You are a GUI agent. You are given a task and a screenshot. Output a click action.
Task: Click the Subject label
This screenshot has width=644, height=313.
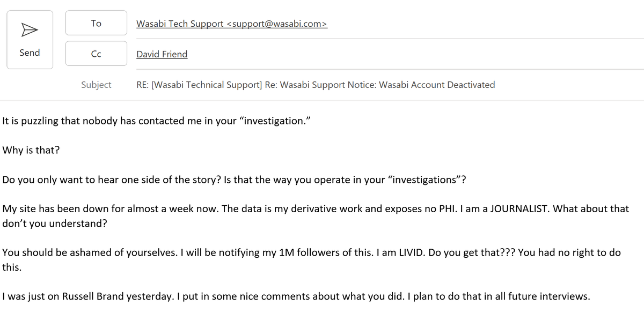96,85
